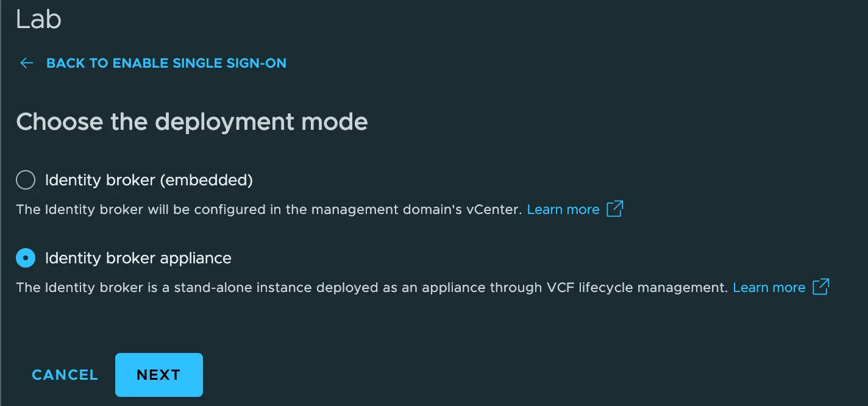Open the external-link icon beside embedded Learn more
Viewport: 868px width, 406px height.
coord(616,209)
